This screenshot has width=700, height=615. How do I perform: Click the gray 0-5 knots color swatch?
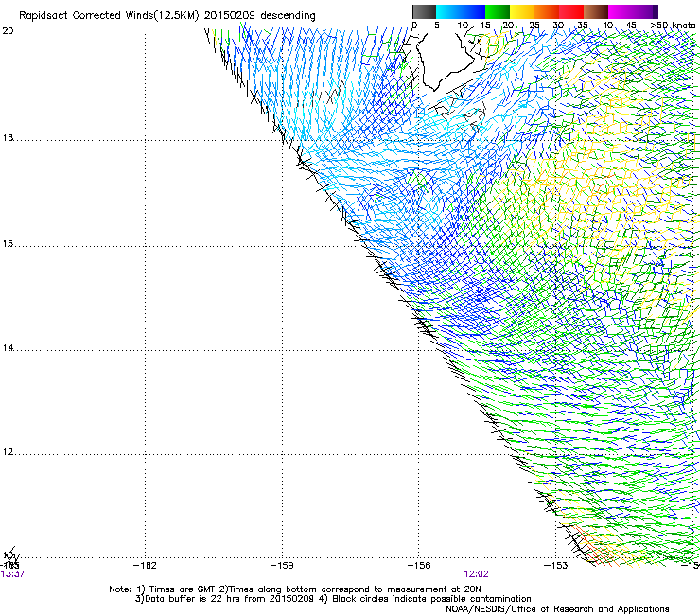coord(424,11)
